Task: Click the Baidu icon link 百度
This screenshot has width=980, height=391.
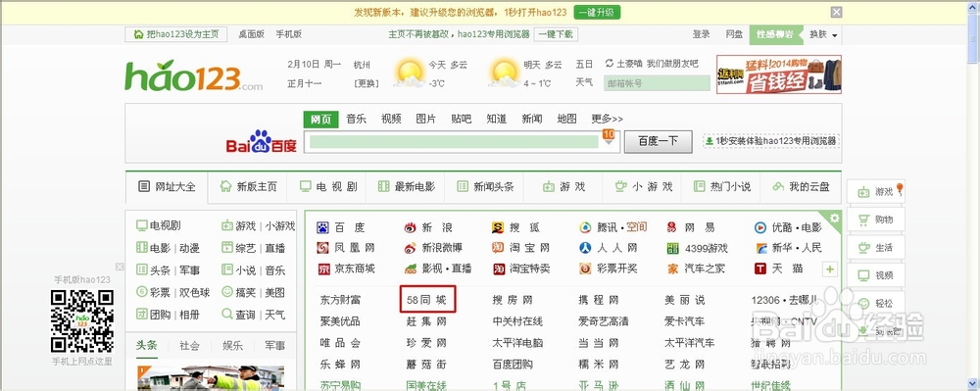Action: coord(341,227)
